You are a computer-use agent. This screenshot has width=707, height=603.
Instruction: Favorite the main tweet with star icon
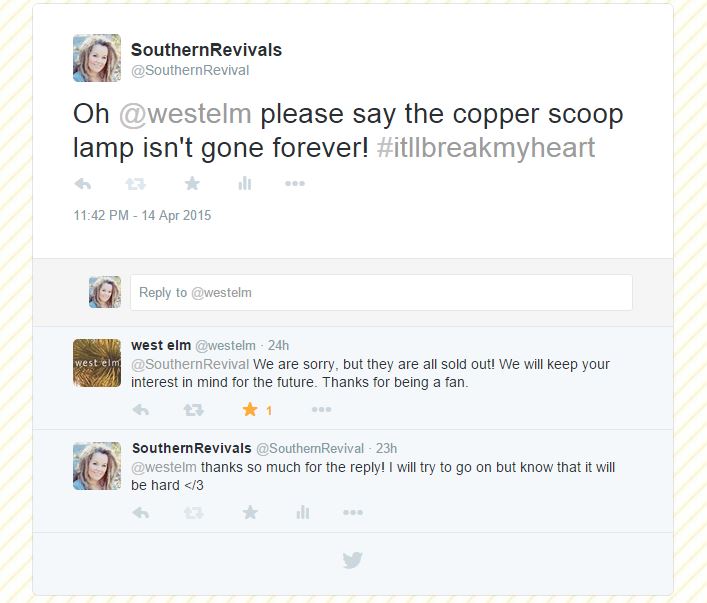[x=192, y=183]
